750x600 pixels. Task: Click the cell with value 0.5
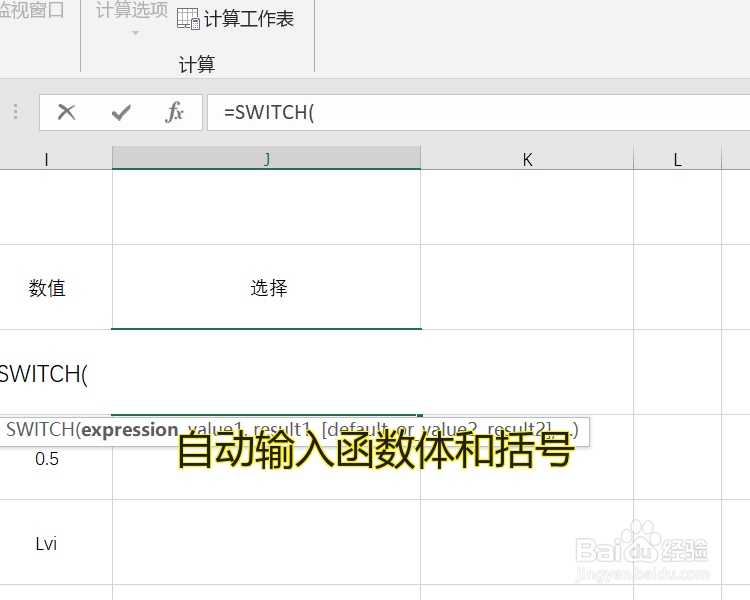click(46, 458)
